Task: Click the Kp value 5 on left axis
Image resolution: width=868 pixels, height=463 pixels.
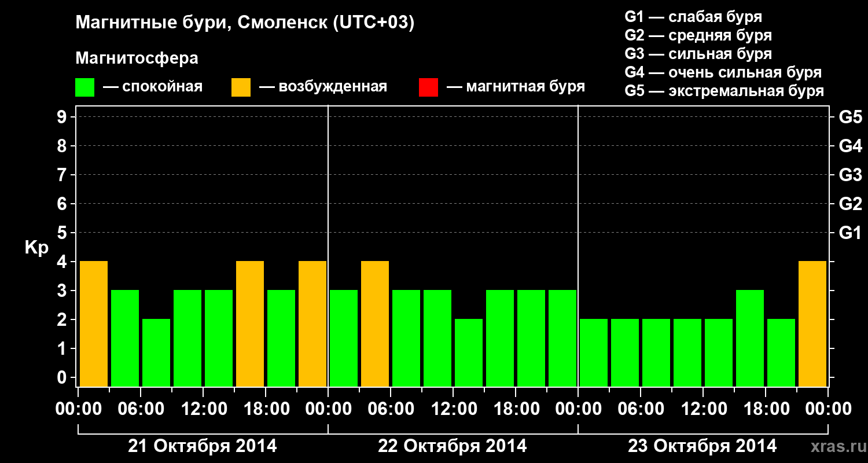Action: 62,233
